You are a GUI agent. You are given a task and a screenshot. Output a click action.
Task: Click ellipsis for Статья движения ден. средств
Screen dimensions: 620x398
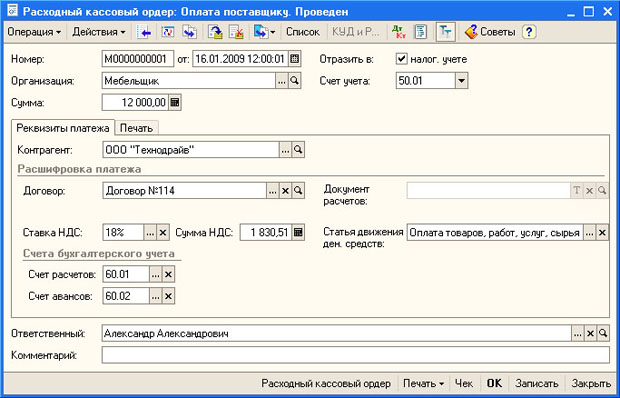[x=590, y=232]
